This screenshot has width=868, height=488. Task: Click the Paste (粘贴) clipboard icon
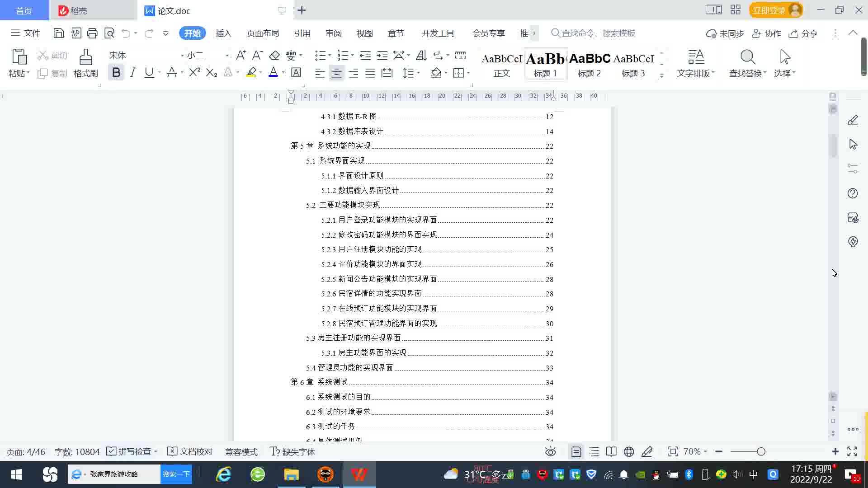point(19,57)
